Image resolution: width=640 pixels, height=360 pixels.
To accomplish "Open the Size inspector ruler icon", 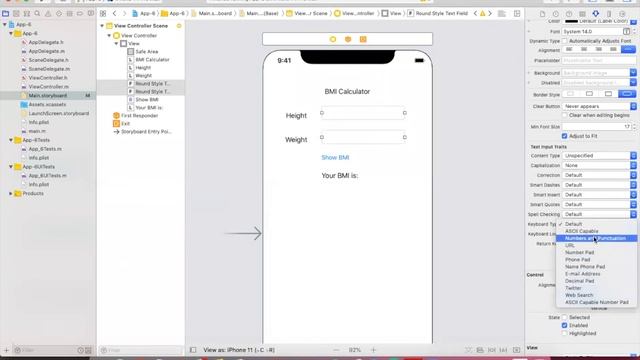I will point(609,13).
